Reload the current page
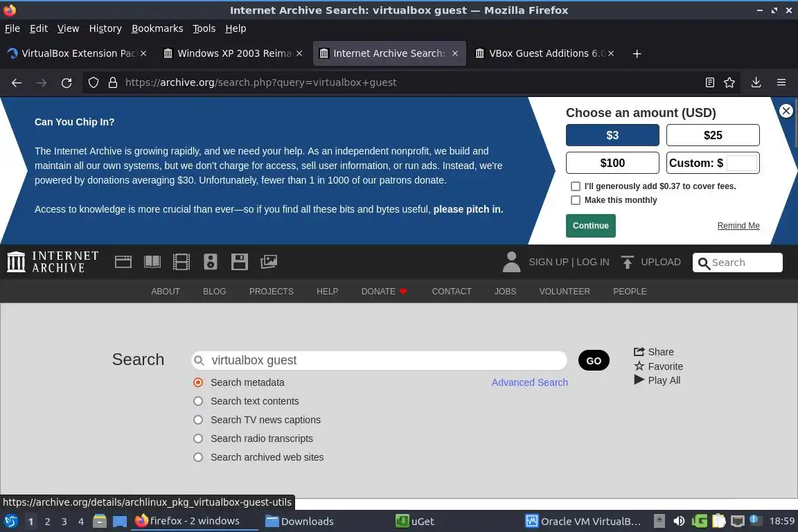The image size is (798, 532). tap(66, 82)
